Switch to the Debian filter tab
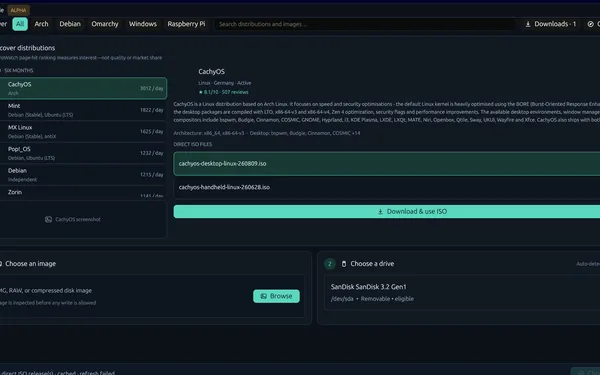600x375 pixels. (x=70, y=24)
